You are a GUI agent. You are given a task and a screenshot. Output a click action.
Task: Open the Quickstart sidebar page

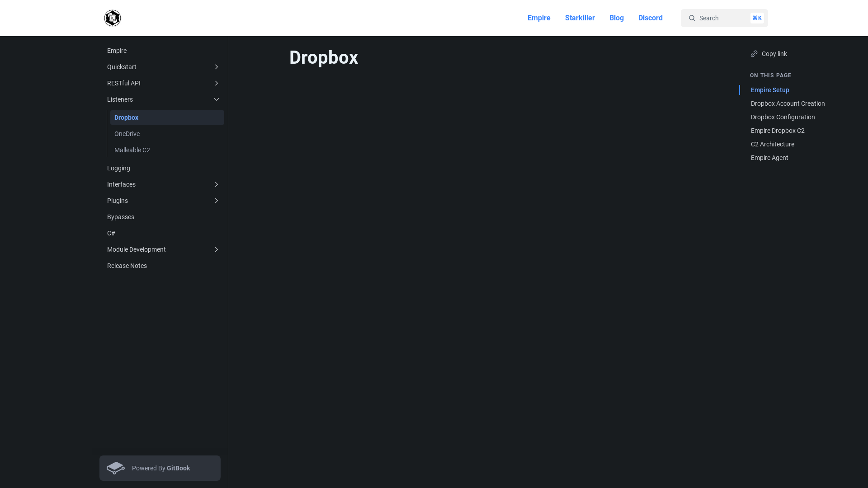click(x=164, y=67)
